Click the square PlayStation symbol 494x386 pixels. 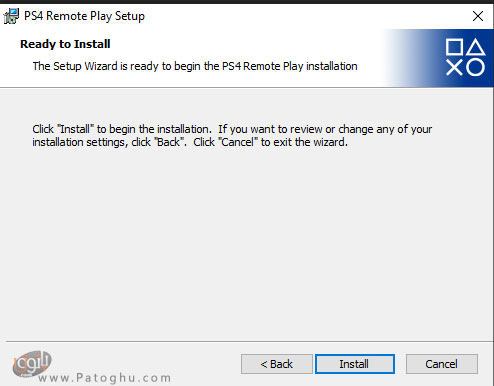click(x=454, y=47)
